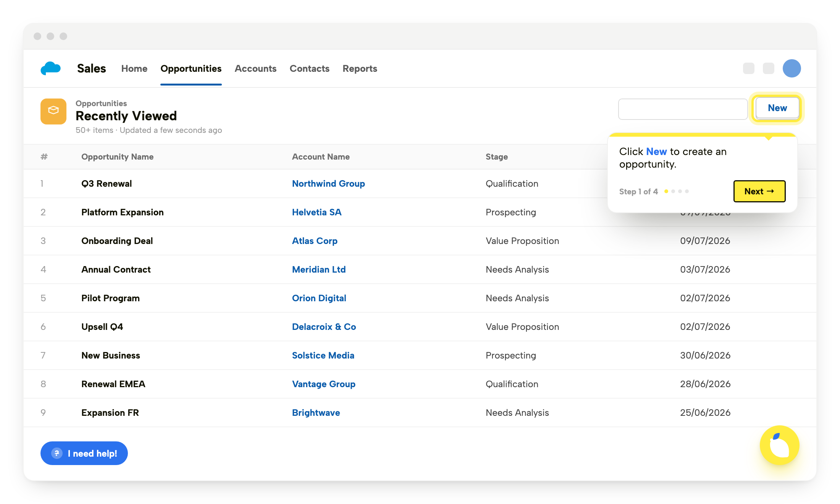840x504 pixels.
Task: Open the Northwind Group account link
Action: 328,184
